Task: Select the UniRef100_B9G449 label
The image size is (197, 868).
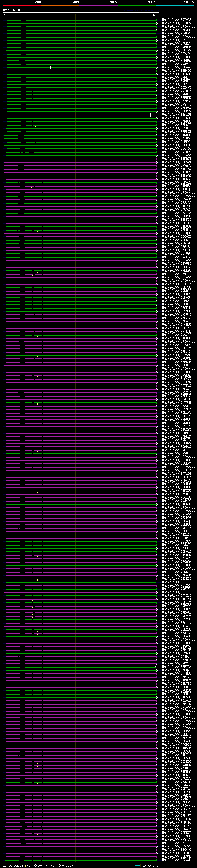Action: (x=177, y=67)
